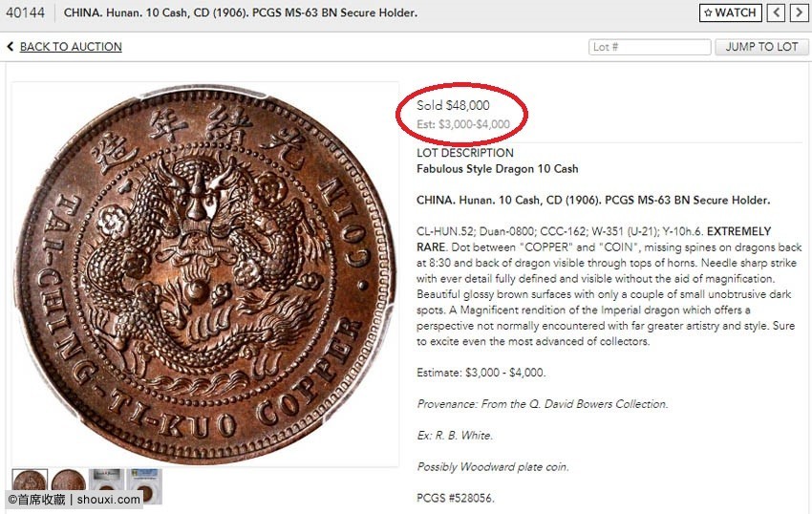Image resolution: width=812 pixels, height=514 pixels.
Task: Focus the Lot # input field
Action: tap(650, 47)
